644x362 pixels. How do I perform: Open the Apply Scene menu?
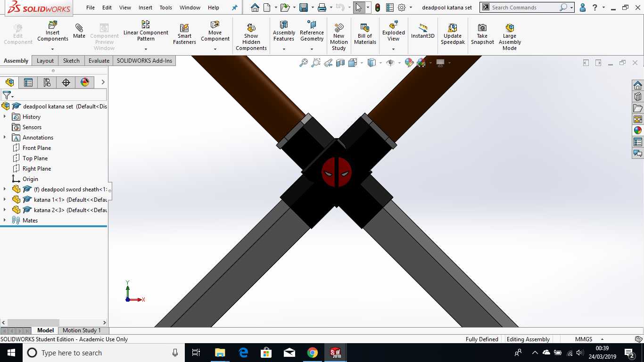click(x=421, y=63)
